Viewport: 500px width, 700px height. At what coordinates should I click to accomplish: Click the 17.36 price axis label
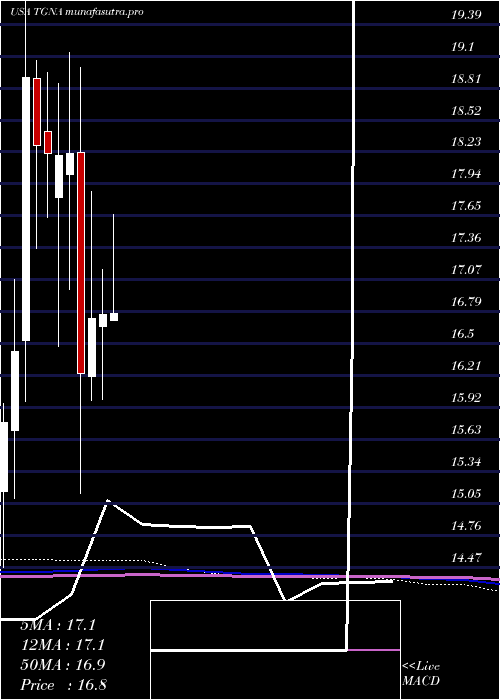[x=466, y=238]
